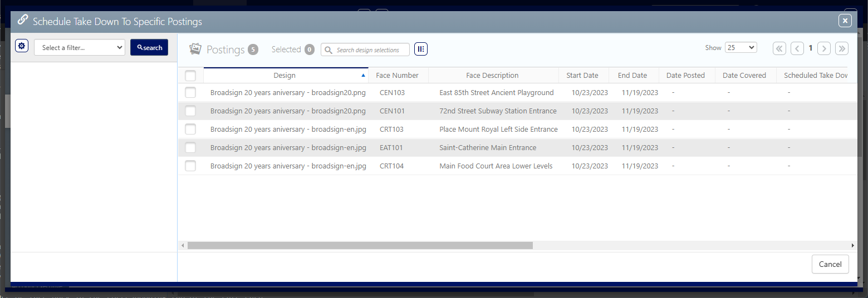Go to the first page arrow
Image resolution: width=868 pixels, height=298 pixels.
click(779, 48)
